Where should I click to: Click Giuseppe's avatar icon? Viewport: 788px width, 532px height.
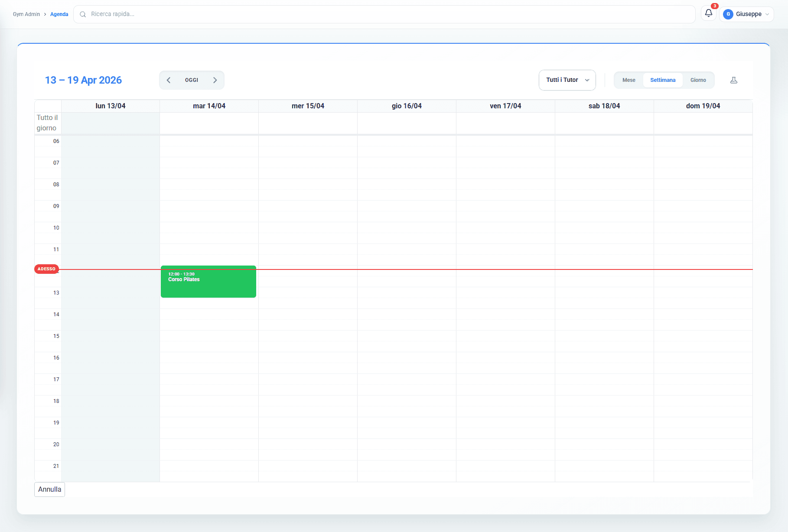(x=728, y=14)
